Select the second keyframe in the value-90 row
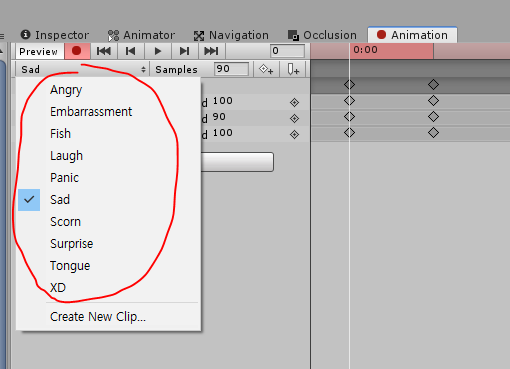The image size is (510, 369). tap(433, 117)
